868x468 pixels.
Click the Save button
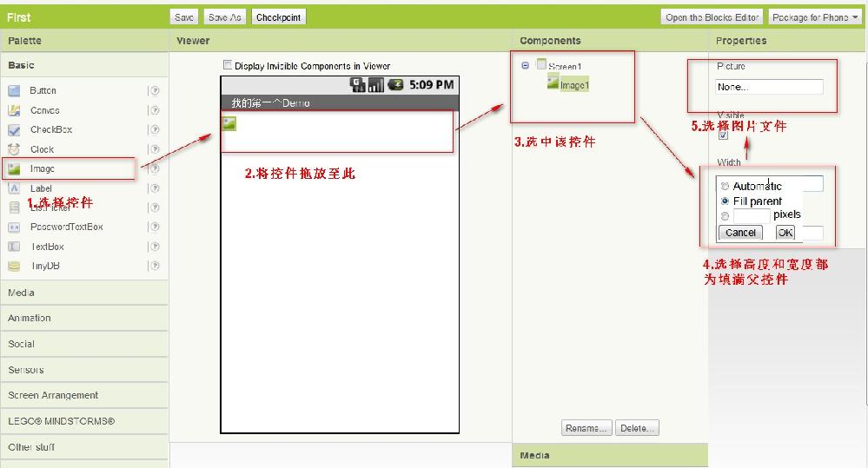184,17
